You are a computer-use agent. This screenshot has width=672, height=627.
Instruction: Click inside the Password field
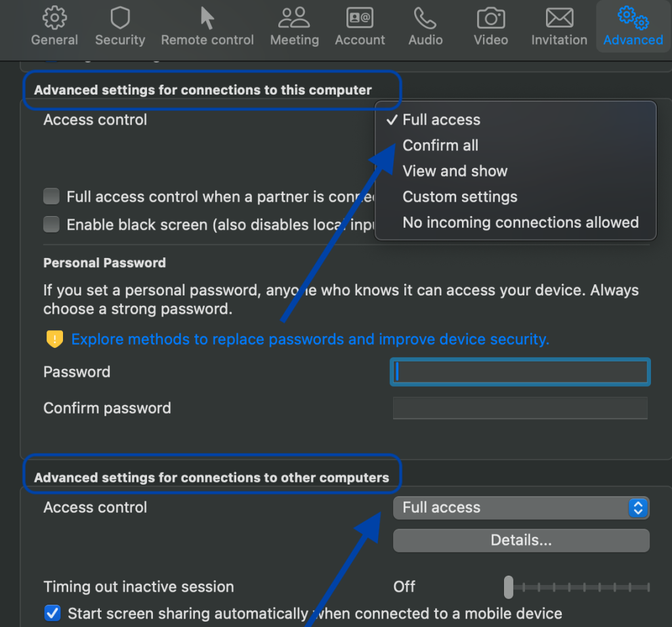coord(520,372)
